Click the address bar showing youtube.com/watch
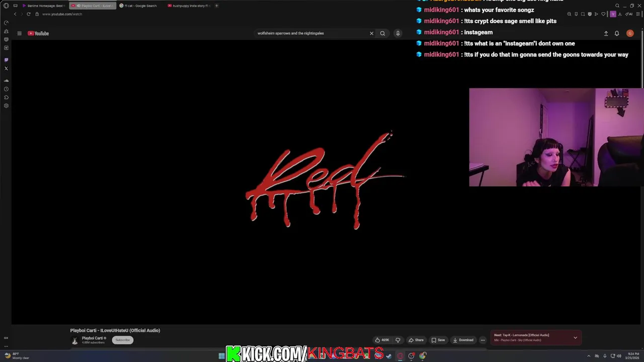This screenshot has width=644, height=362. click(62, 14)
